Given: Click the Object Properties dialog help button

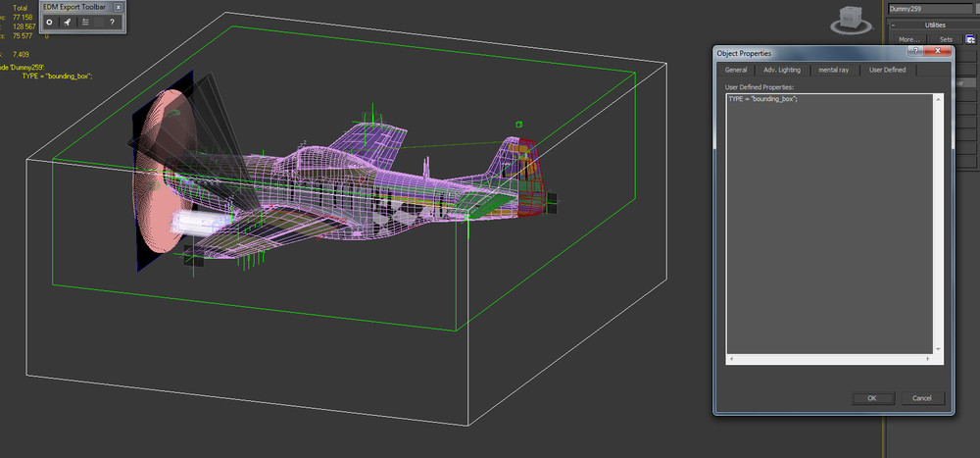Looking at the screenshot, I should (914, 52).
